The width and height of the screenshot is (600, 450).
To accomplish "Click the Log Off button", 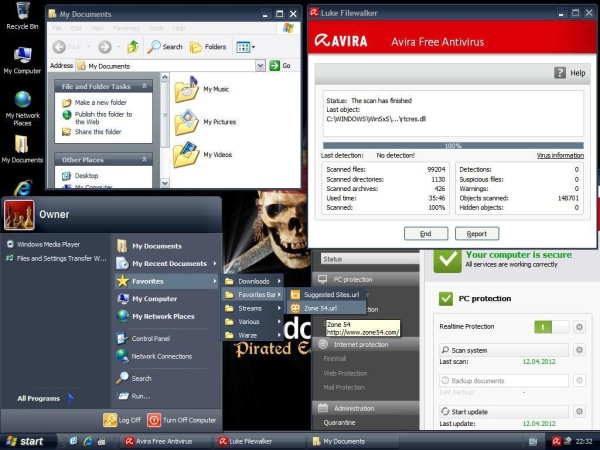I will coord(122,420).
